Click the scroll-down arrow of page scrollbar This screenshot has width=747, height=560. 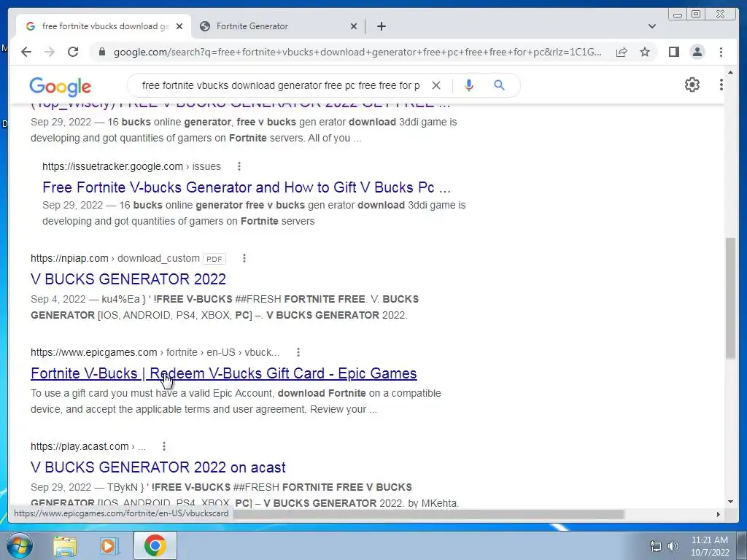730,502
